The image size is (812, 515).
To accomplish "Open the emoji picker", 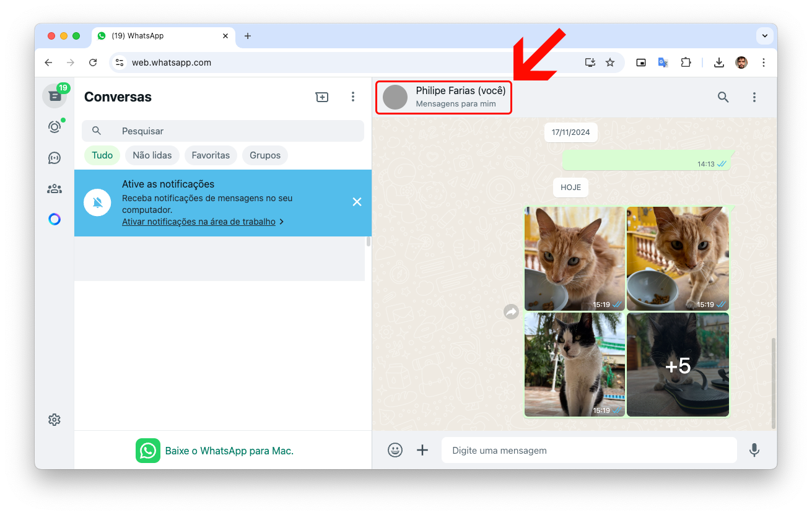I will click(395, 450).
